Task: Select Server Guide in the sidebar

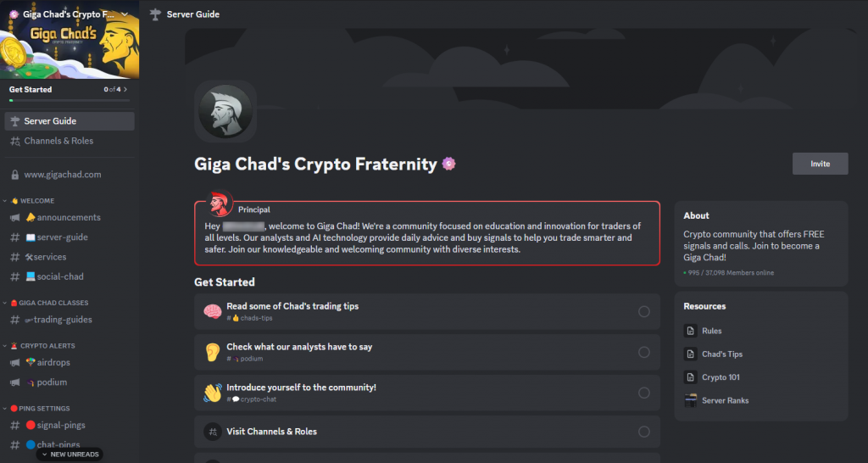Action: 51,121
